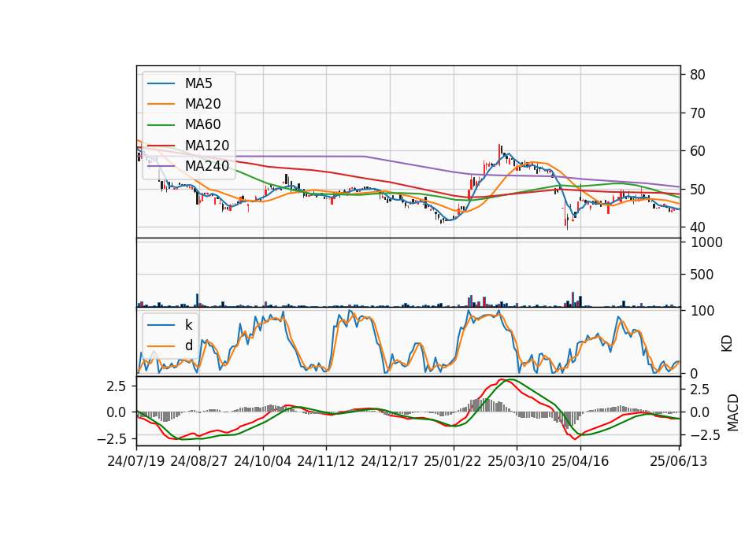Click the MA240 legend label

pos(207,166)
